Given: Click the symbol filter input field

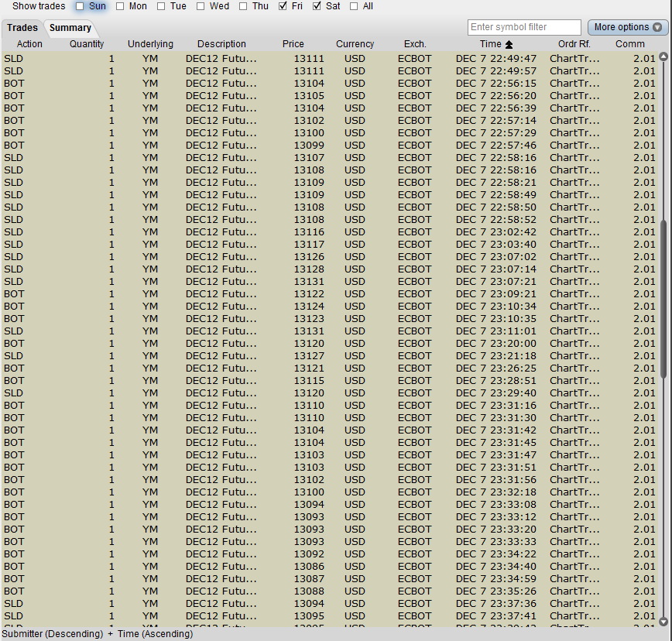Looking at the screenshot, I should point(524,27).
